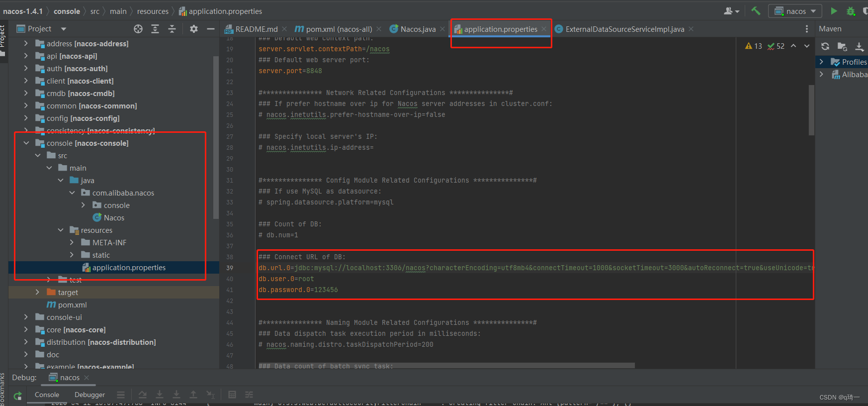Screen dimensions: 868x406
Task: Open the Console tab in Debug panel
Action: point(47,395)
